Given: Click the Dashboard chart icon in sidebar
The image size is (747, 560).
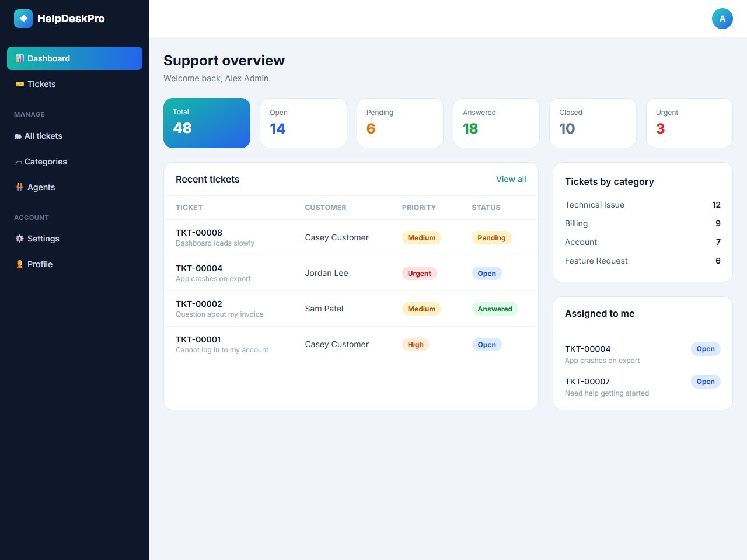Looking at the screenshot, I should pos(19,58).
